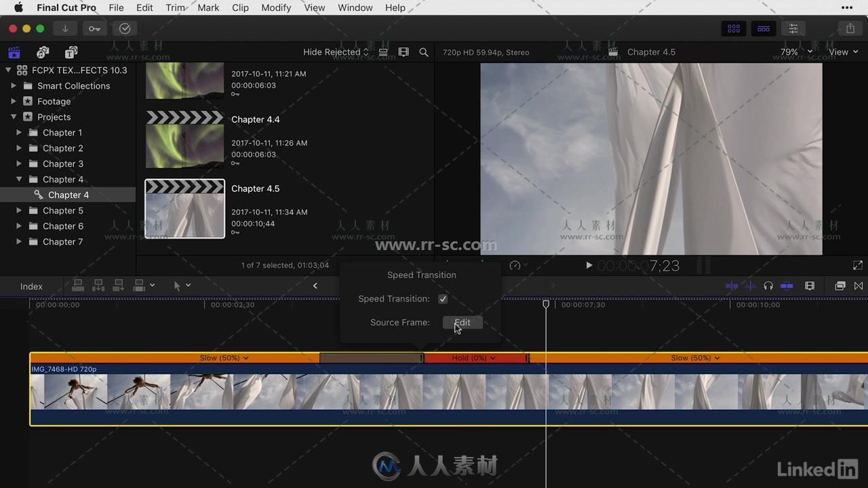
Task: Solo selected clips headphones icon
Action: pos(768,286)
